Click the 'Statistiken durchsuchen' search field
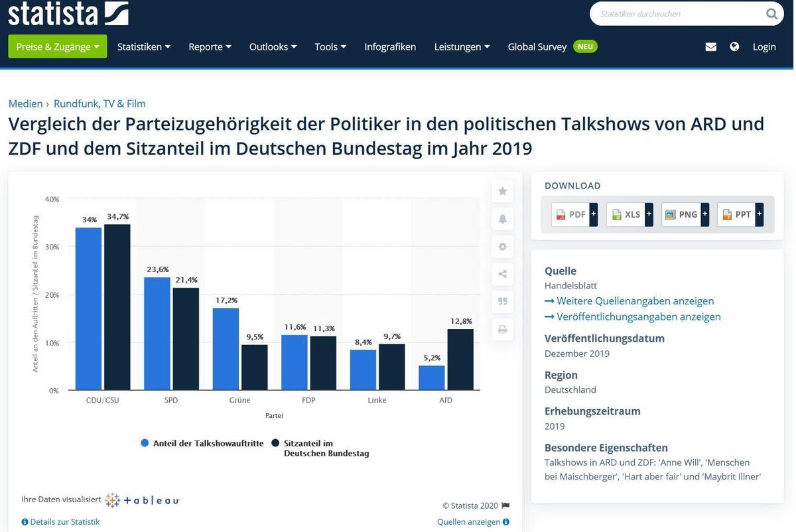Viewport: 796px width, 532px height. pyautogui.click(x=677, y=13)
